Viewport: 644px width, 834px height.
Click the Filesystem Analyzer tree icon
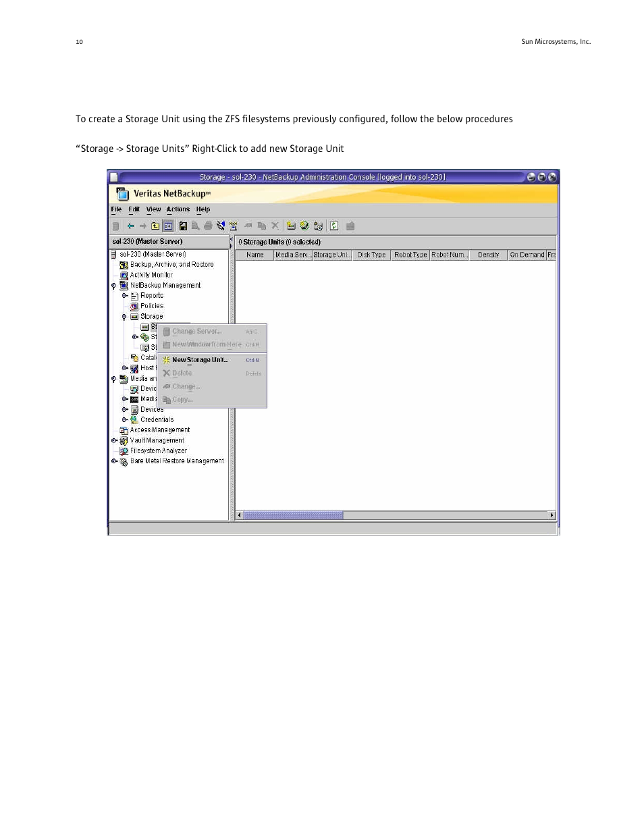coord(124,450)
